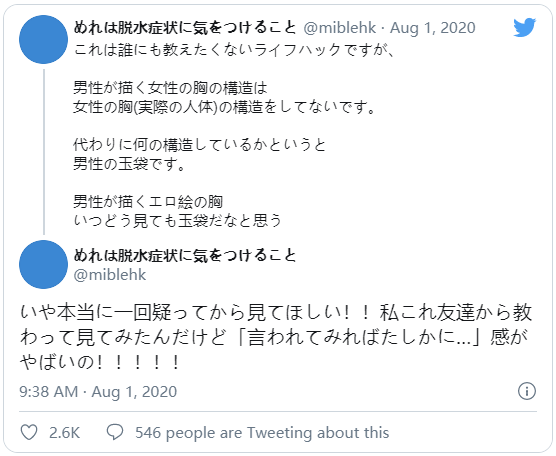This screenshot has width=556, height=456.
Task: Open the tweet info circle icon
Action: pyautogui.click(x=527, y=391)
